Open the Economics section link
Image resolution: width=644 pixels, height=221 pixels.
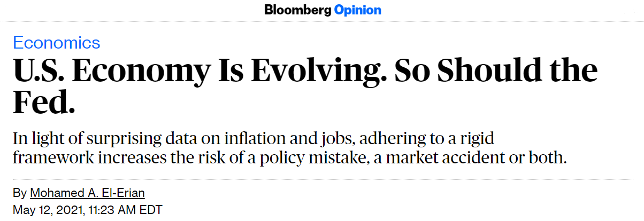click(57, 43)
